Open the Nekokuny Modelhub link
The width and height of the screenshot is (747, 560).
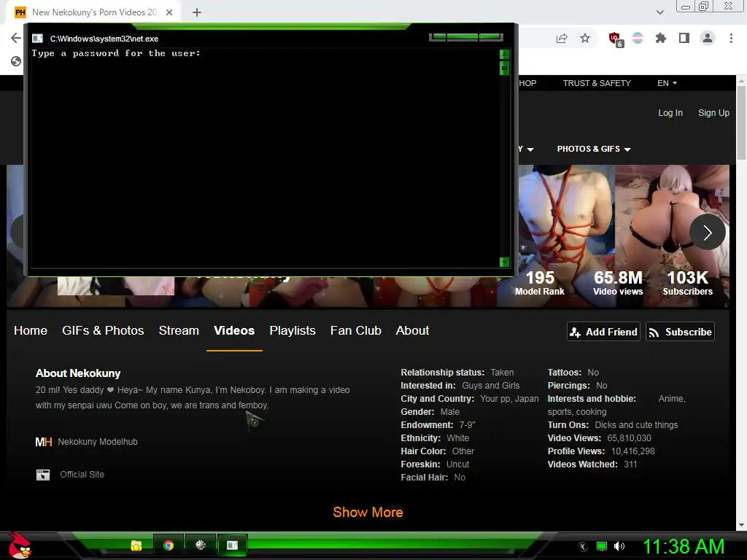pos(98,442)
